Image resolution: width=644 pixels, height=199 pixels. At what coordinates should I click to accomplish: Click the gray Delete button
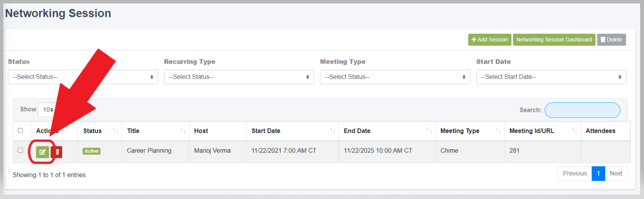point(612,40)
